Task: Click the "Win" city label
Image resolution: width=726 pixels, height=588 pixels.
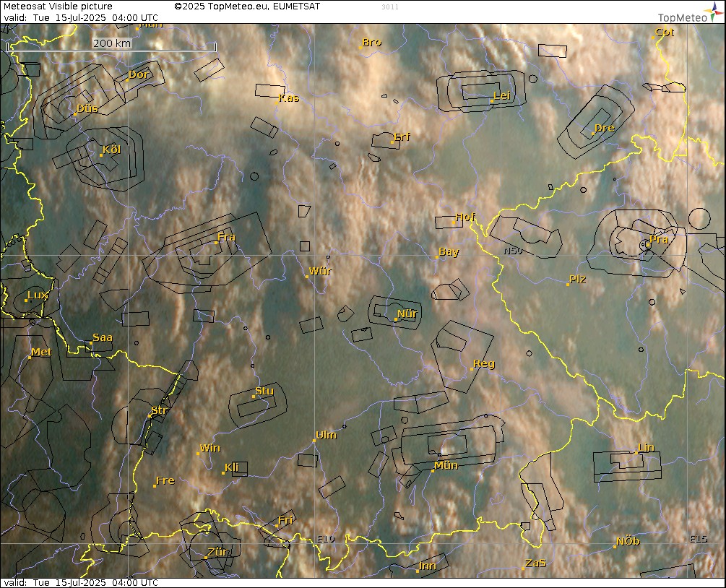Action: 209,448
